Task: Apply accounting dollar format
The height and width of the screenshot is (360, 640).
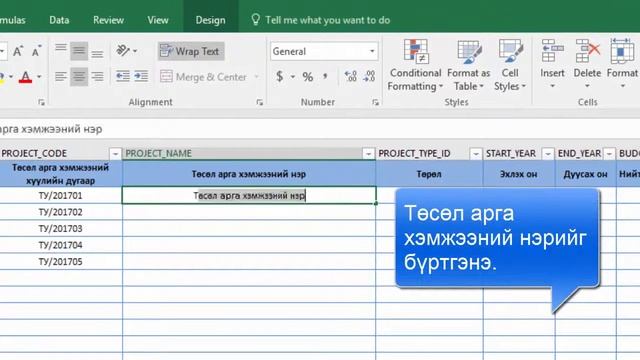Action: click(280, 76)
